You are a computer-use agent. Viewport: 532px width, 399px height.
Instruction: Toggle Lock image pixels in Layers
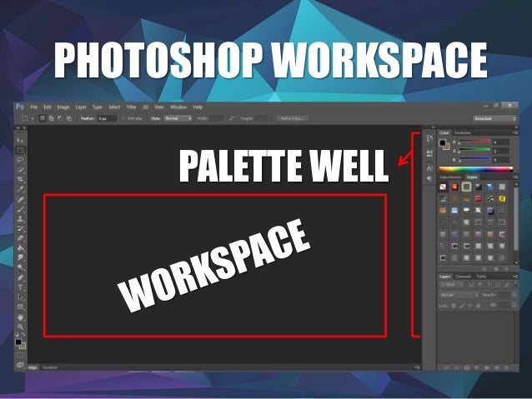tap(462, 306)
